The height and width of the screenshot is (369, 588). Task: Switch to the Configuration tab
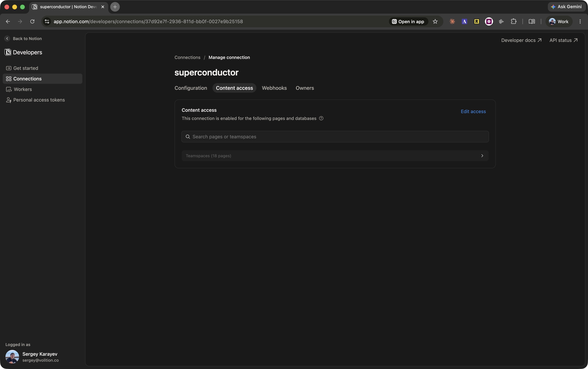coord(191,88)
